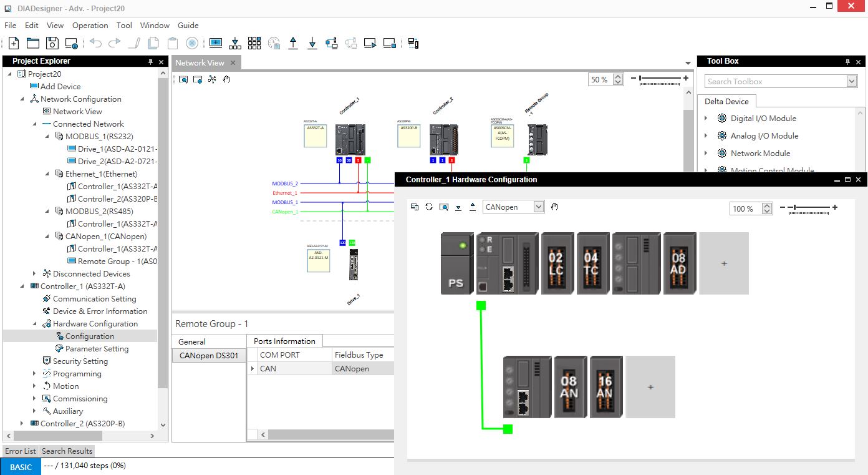The height and width of the screenshot is (475, 868).
Task: Click the refresh icon in Hardware Configuration
Action: pos(429,207)
